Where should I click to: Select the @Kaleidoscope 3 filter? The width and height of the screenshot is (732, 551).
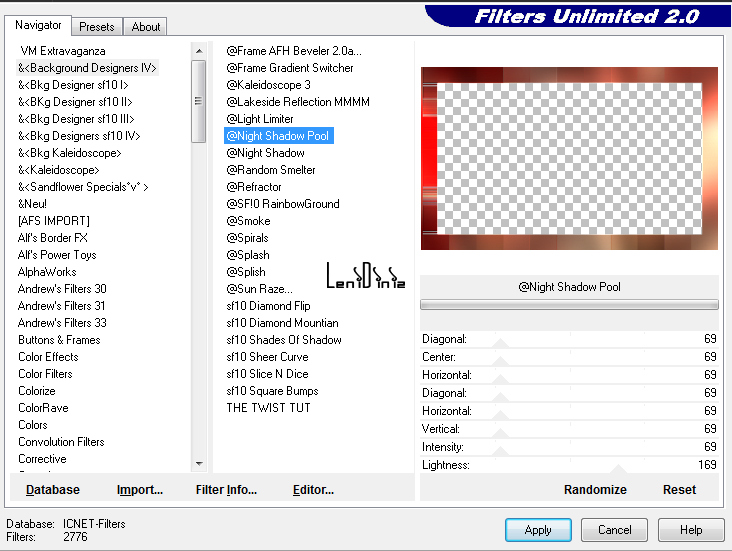coord(268,85)
